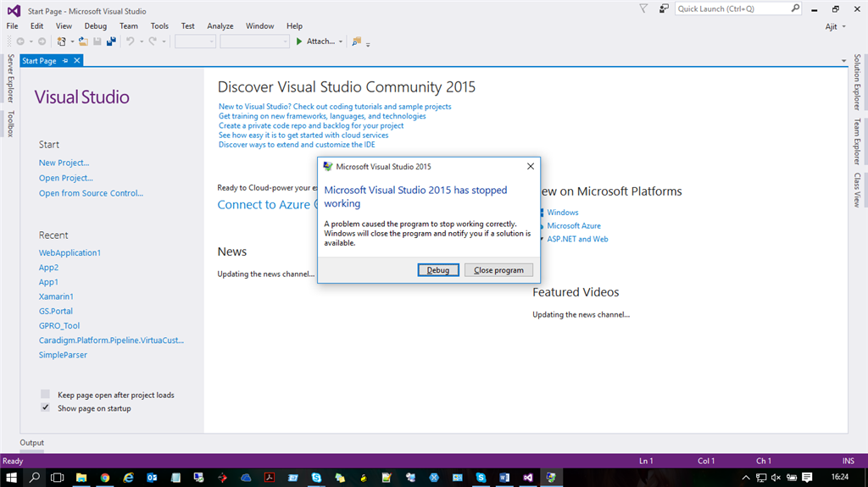Open the Team Explorer side tab

(857, 141)
